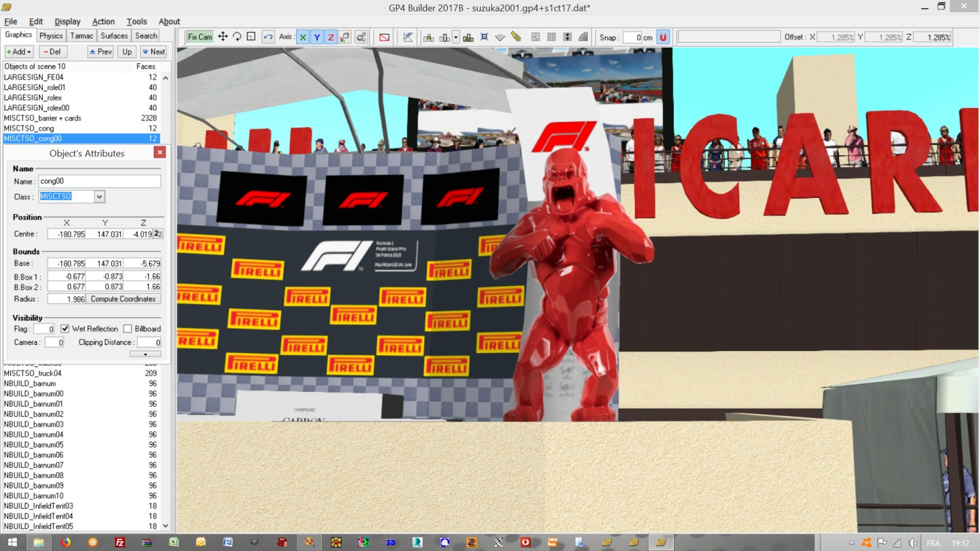The width and height of the screenshot is (980, 551).
Task: Click the Up button
Action: click(x=127, y=52)
